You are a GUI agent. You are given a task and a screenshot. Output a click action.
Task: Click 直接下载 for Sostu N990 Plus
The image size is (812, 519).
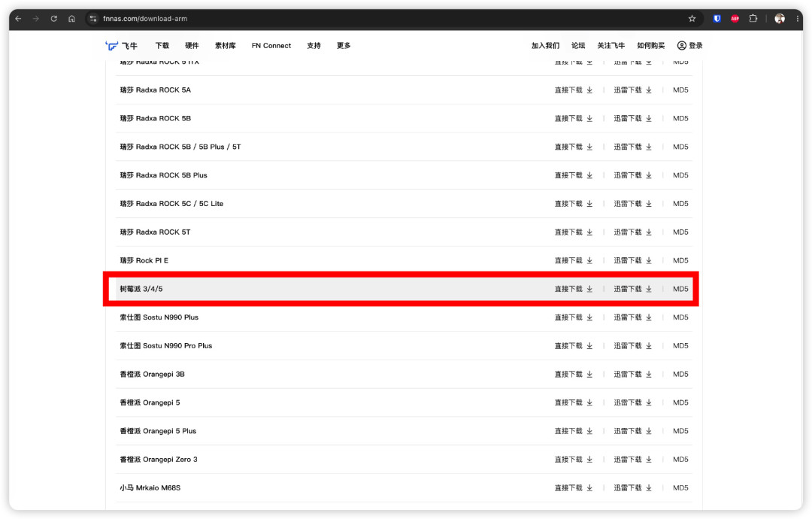pyautogui.click(x=573, y=317)
